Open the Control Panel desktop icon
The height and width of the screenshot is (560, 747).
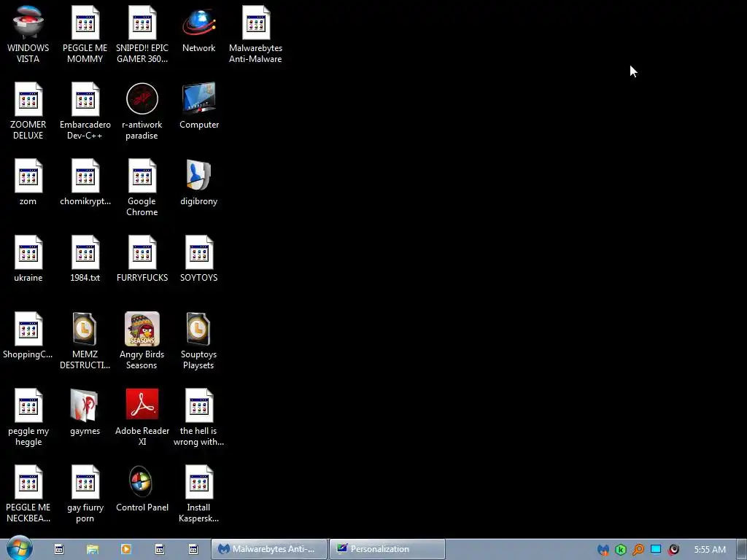point(142,489)
